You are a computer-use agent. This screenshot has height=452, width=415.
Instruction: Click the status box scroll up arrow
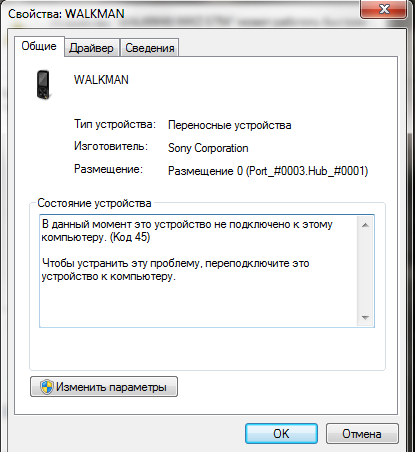[365, 225]
